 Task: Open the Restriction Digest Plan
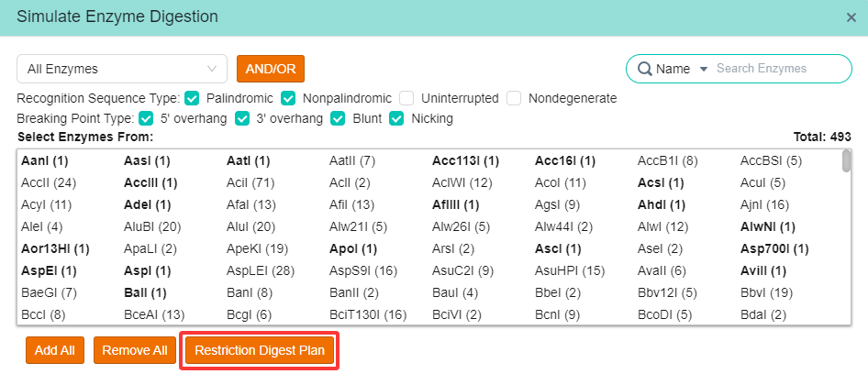(260, 350)
